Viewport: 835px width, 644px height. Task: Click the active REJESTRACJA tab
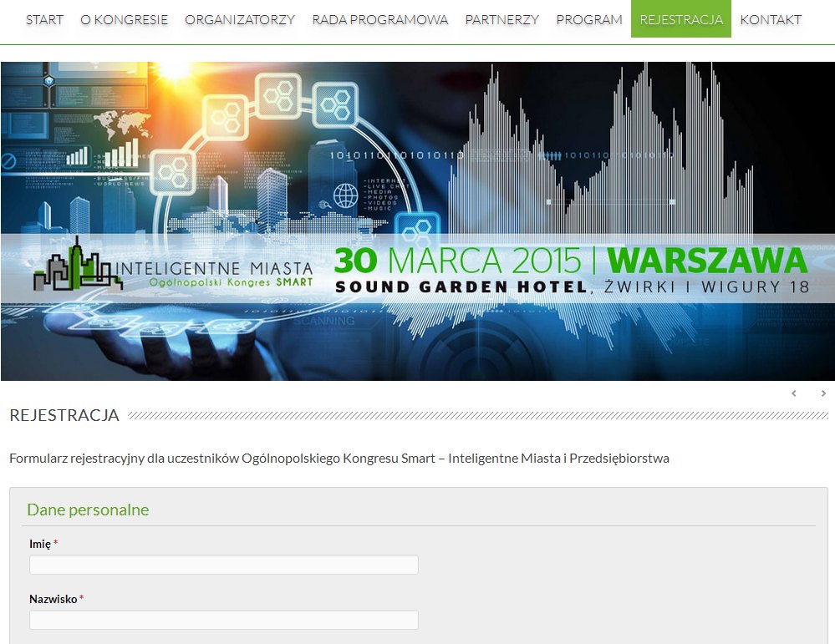tap(681, 19)
